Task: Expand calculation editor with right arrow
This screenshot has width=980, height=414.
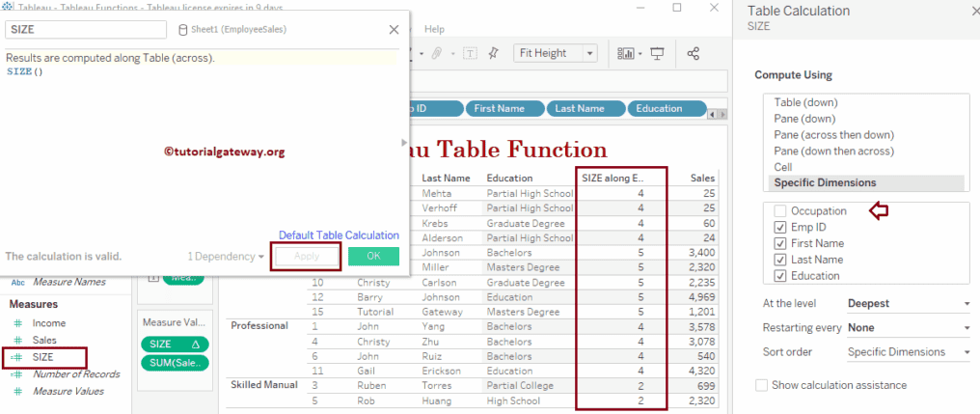Action: pos(404,143)
